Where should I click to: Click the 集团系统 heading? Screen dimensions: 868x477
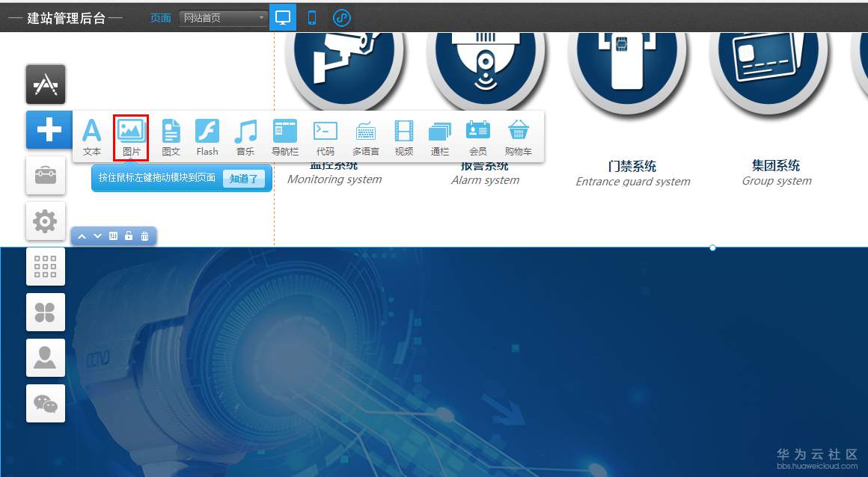tap(775, 165)
